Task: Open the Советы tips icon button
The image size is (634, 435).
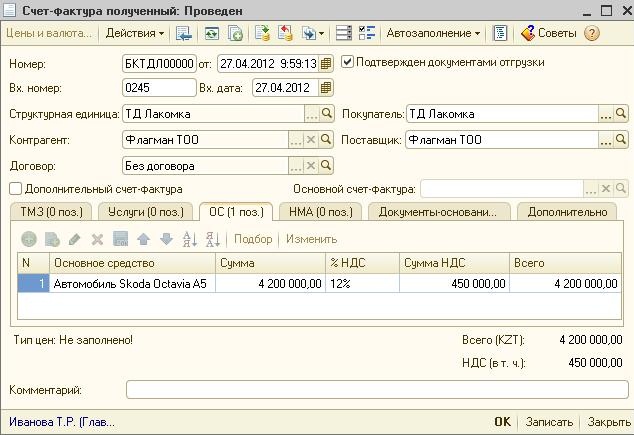Action: (548, 33)
